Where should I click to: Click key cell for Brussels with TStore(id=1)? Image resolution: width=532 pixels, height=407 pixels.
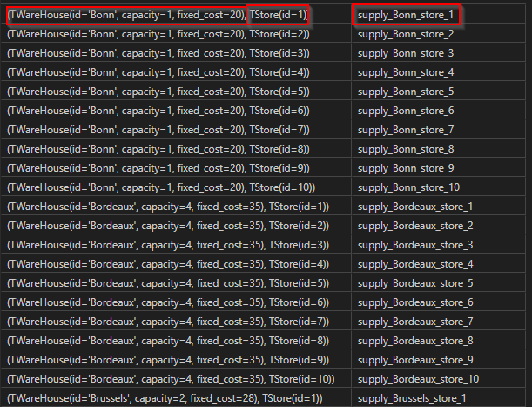pos(176,397)
